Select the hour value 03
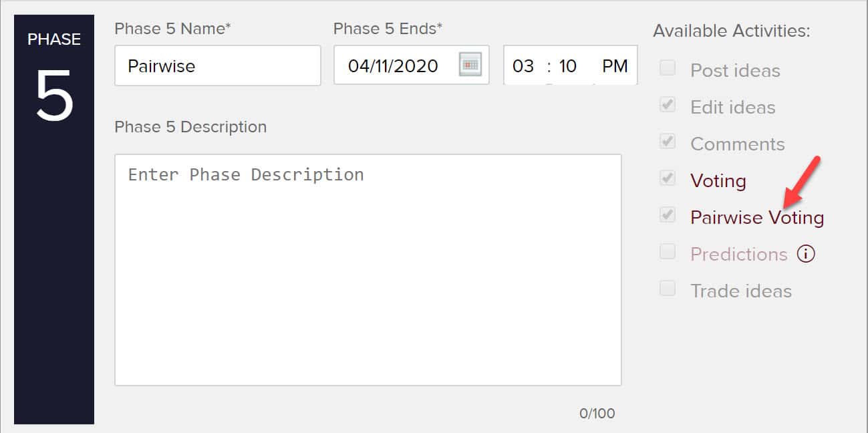Viewport: 868px width, 433px height. click(523, 65)
